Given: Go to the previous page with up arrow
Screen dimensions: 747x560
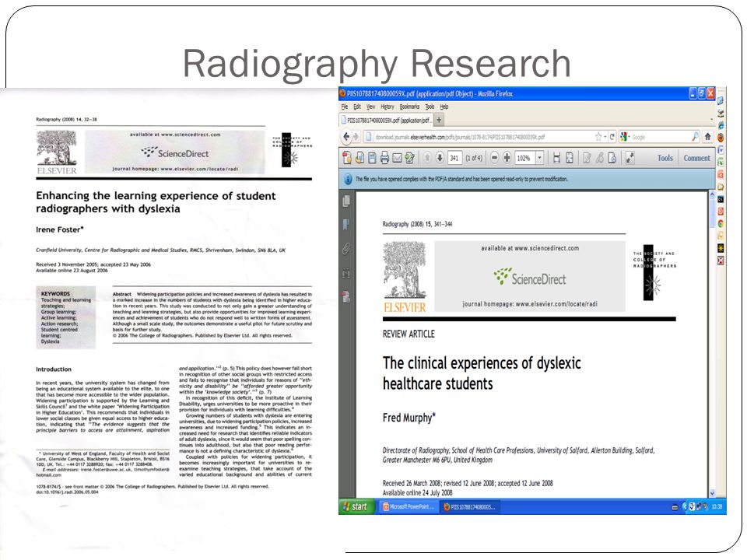Looking at the screenshot, I should pos(427,158).
